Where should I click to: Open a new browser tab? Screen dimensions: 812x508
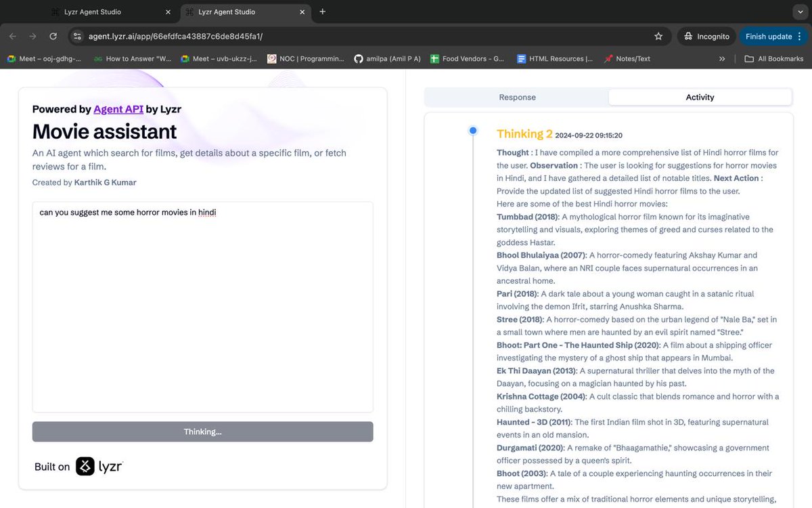(x=323, y=12)
